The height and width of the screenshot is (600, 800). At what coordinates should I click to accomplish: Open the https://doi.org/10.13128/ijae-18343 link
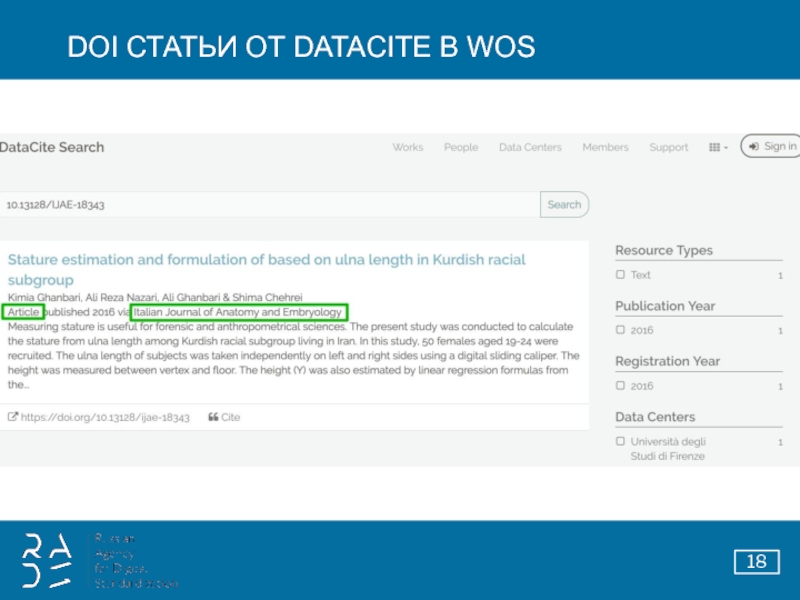(x=105, y=417)
